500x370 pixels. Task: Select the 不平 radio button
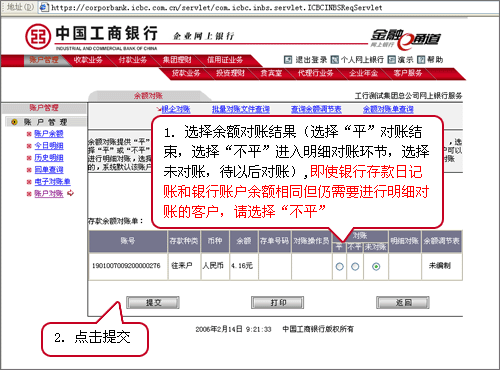click(x=355, y=266)
